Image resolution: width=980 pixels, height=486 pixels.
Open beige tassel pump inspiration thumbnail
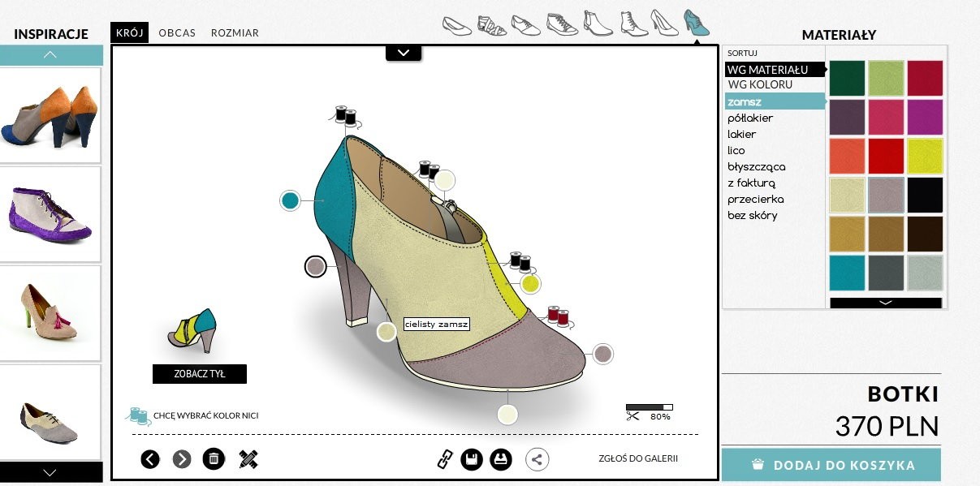(x=50, y=312)
